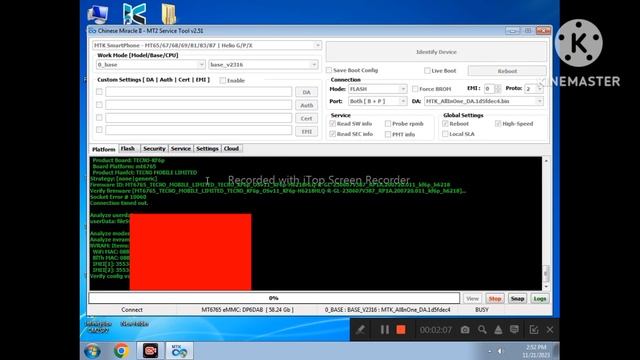This screenshot has height=360, width=640.
Task: Switch to the Settings tab
Action: tap(207, 149)
